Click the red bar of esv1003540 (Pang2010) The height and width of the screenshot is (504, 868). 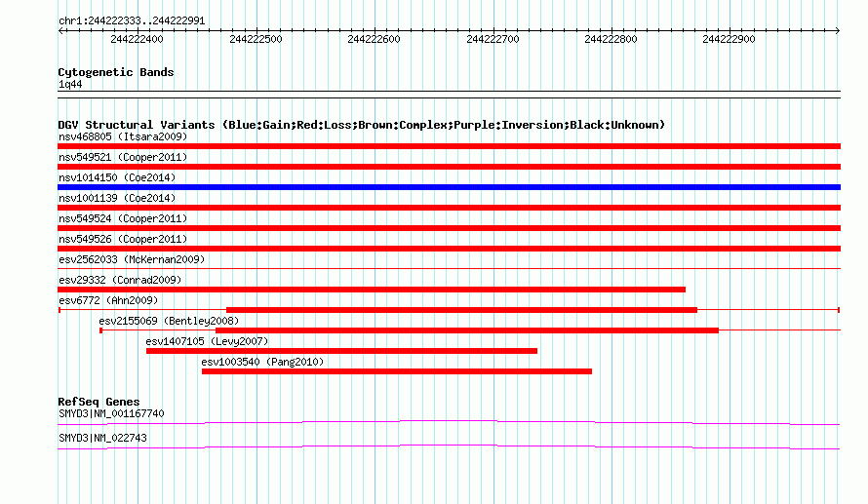397,371
